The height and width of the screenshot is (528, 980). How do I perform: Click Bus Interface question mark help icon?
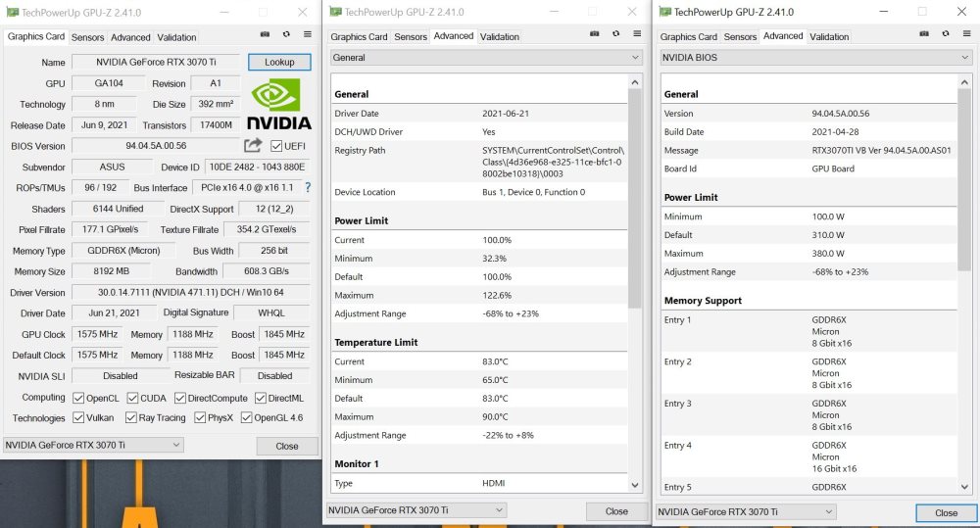click(308, 187)
